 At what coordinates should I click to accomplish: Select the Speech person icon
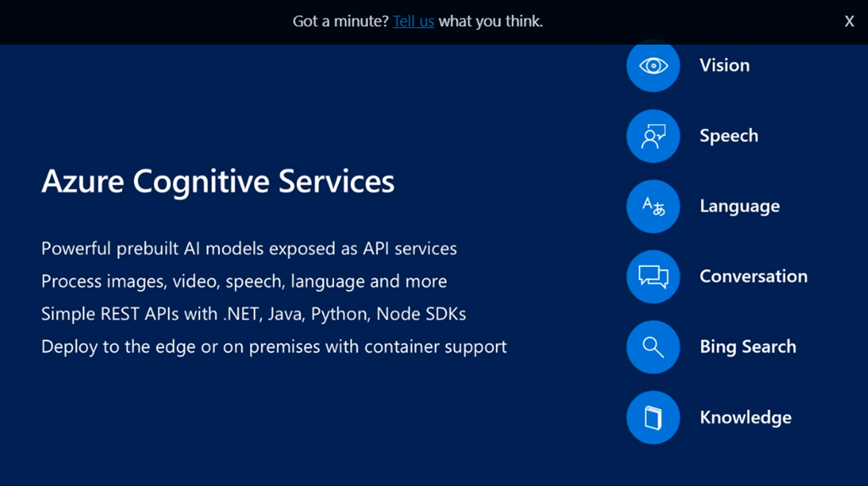tap(653, 136)
